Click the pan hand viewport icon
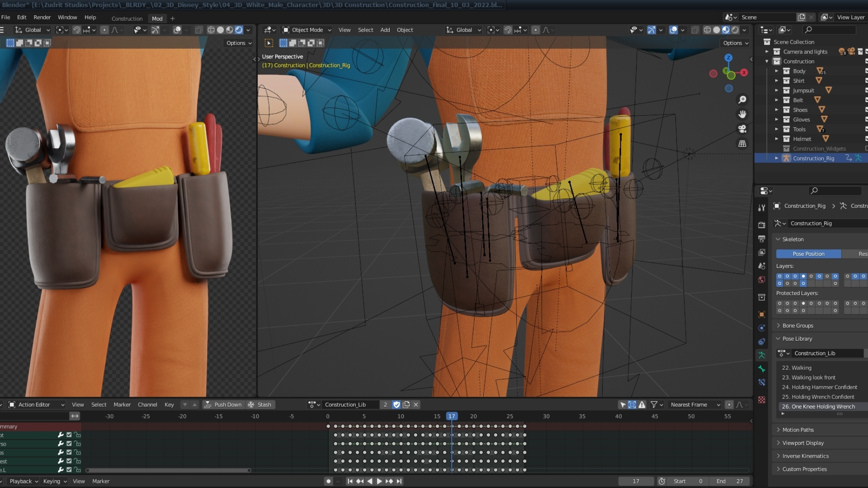 [742, 114]
